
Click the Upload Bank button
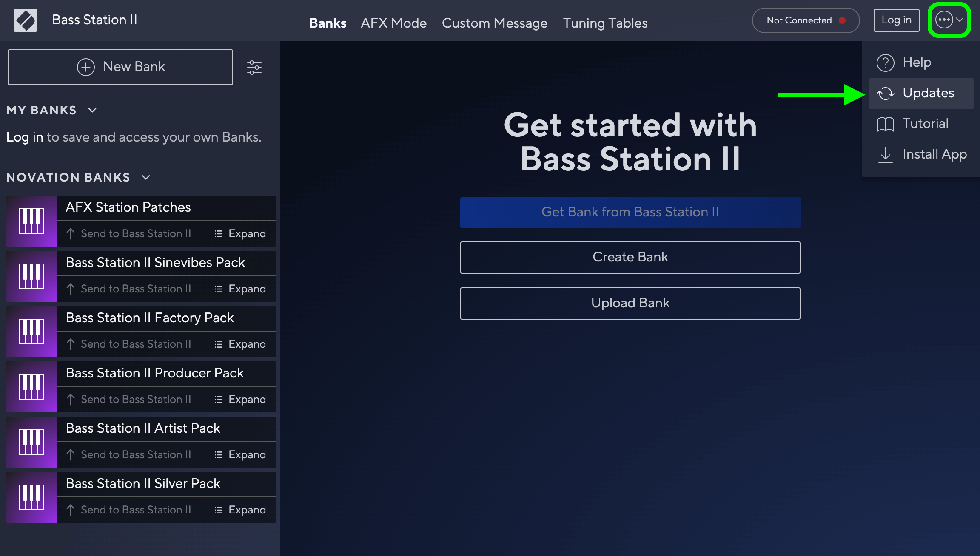coord(630,303)
